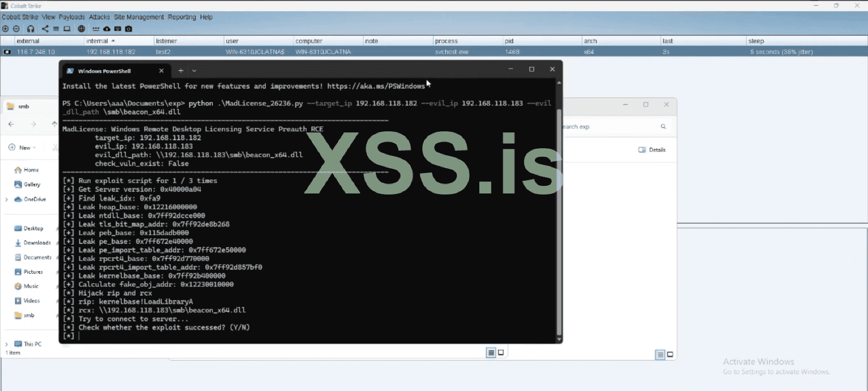Image resolution: width=868 pixels, height=391 pixels.
Task: Open the keystrokes keyboard icon
Action: click(118, 29)
